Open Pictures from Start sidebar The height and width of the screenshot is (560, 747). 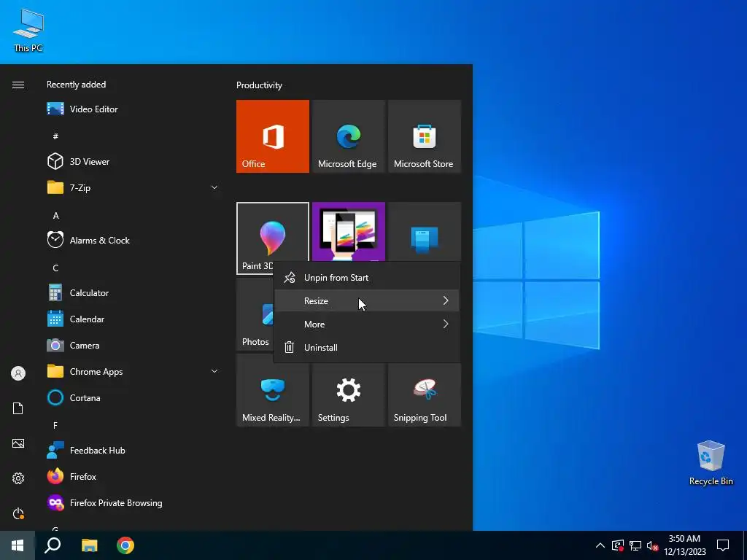[18, 443]
